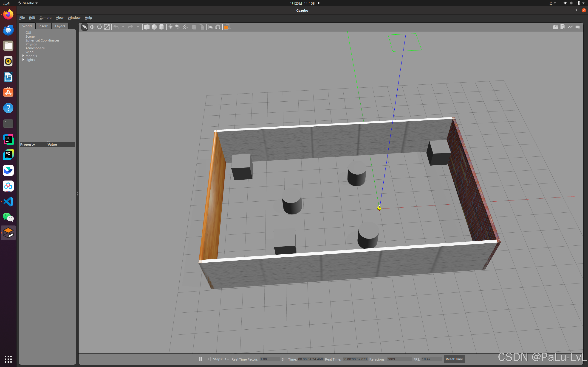Select the scale mode tool
Image resolution: width=588 pixels, height=367 pixels.
[107, 27]
